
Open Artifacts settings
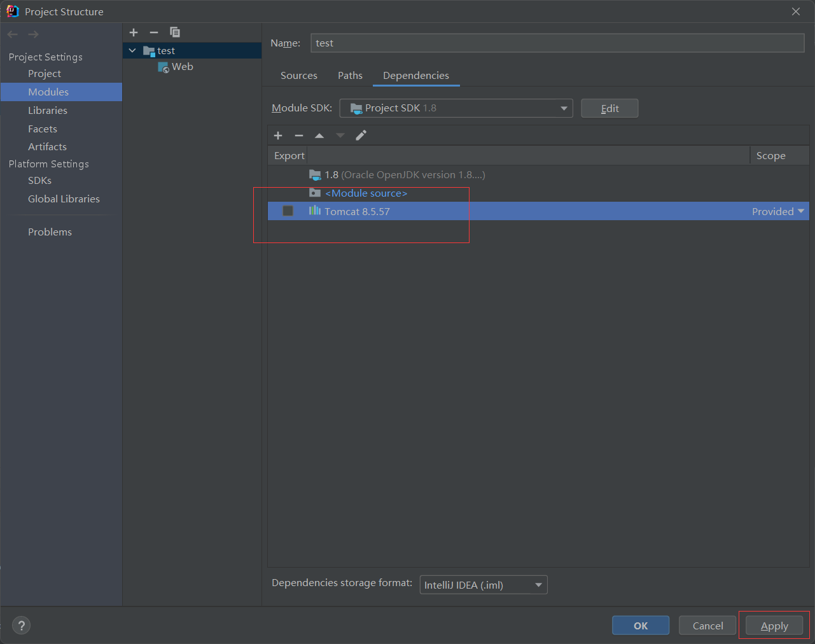click(x=47, y=147)
